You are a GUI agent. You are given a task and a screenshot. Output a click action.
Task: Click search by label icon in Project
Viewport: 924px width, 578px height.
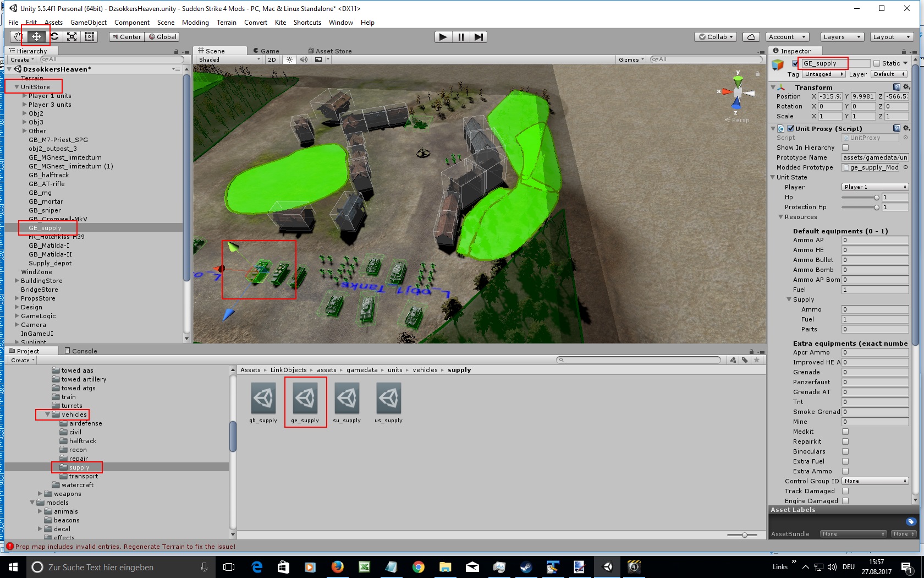pos(745,360)
